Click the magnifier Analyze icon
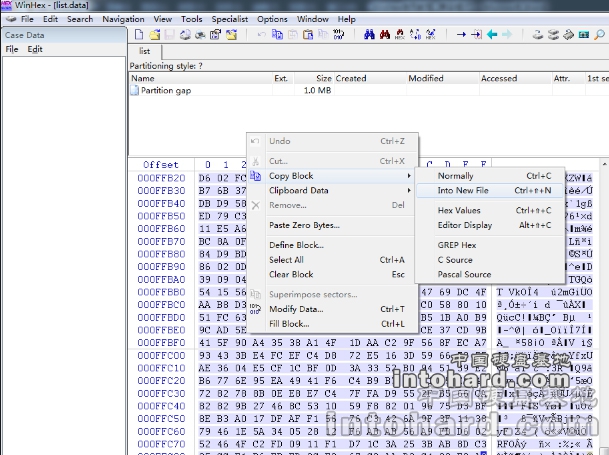Image resolution: width=609 pixels, height=455 pixels. coord(599,35)
